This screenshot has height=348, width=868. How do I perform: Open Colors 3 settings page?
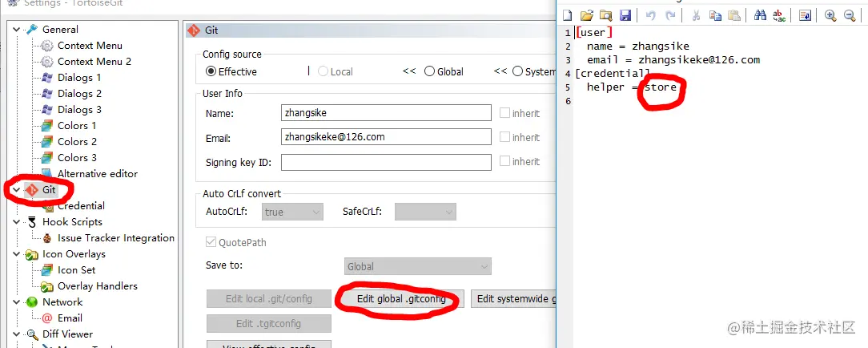coord(77,158)
